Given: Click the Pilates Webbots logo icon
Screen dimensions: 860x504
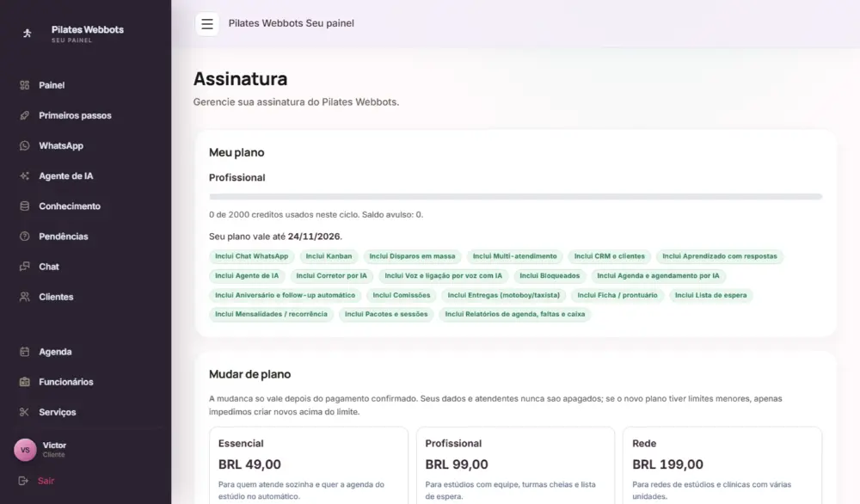Looking at the screenshot, I should tap(27, 34).
